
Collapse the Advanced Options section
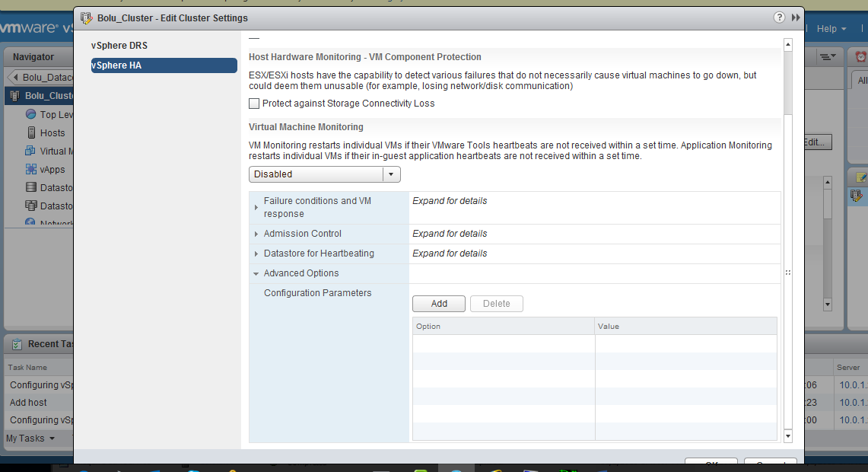(256, 273)
